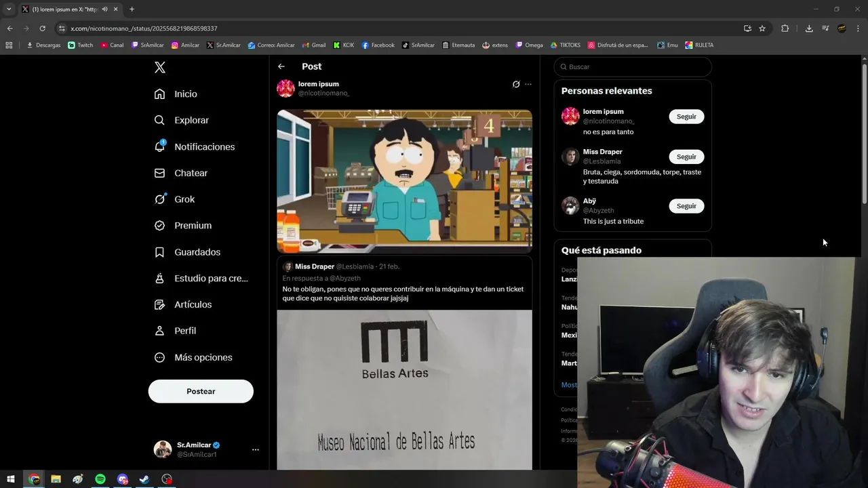Image resolution: width=868 pixels, height=488 pixels.
Task: Open a new browser tab
Action: pos(132,9)
